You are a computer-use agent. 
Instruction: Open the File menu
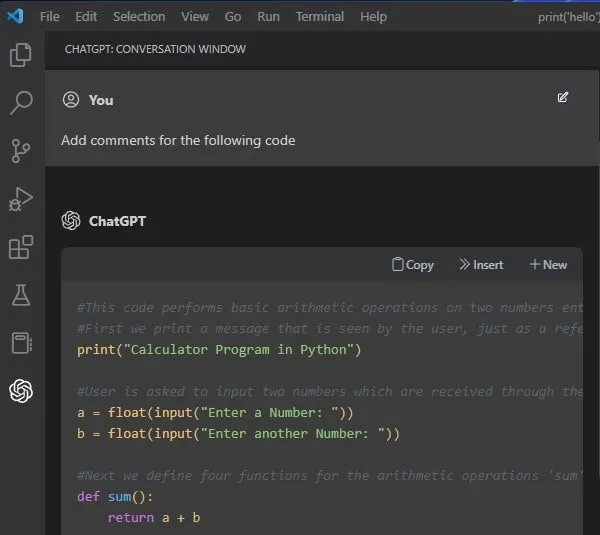tap(50, 16)
